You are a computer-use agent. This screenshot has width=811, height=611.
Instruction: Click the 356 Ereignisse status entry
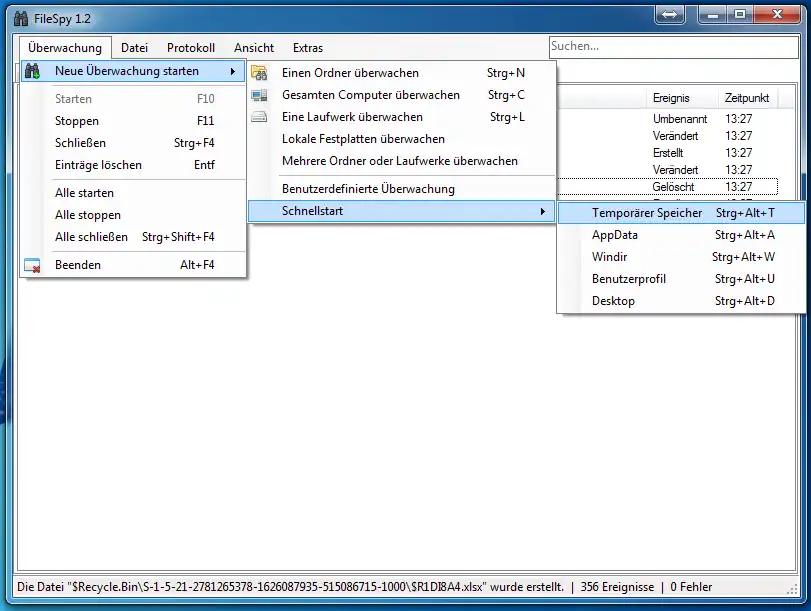[617, 587]
